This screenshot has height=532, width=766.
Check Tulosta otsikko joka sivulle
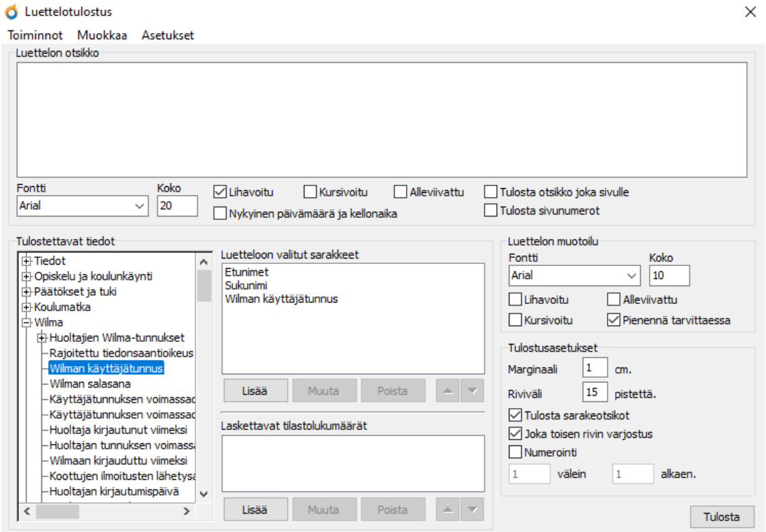(x=491, y=192)
